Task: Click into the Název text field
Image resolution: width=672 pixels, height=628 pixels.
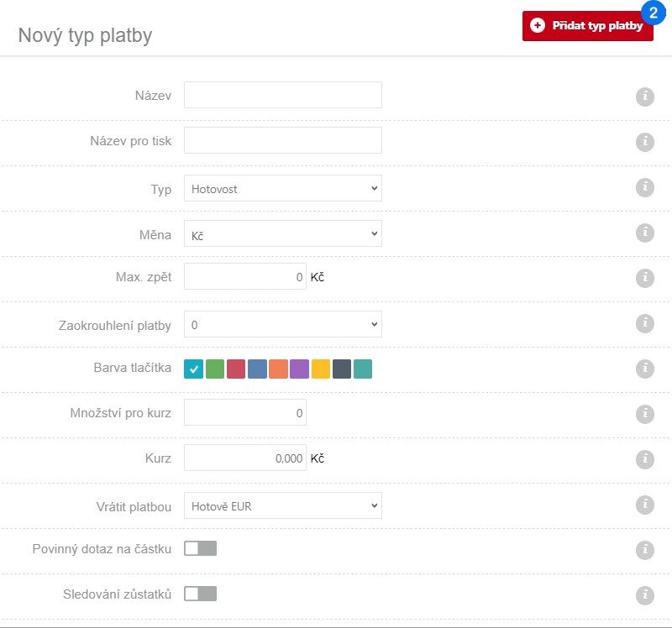Action: tap(282, 95)
